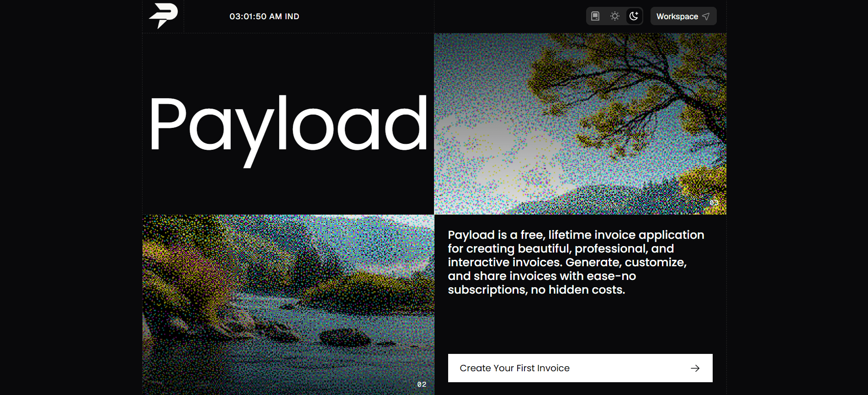The height and width of the screenshot is (395, 868).
Task: Switch to light theme sun icon
Action: pos(615,16)
